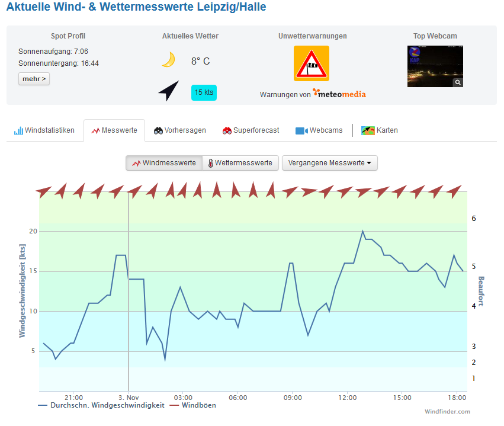Click the blue camera icon for Webcams
The image size is (504, 426).
coord(301,131)
